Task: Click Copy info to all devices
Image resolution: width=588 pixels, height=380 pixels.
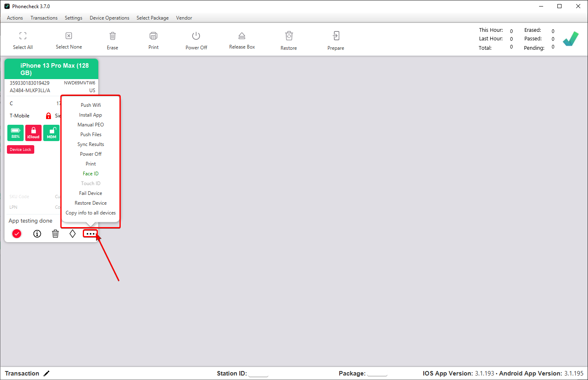Action: pos(91,213)
